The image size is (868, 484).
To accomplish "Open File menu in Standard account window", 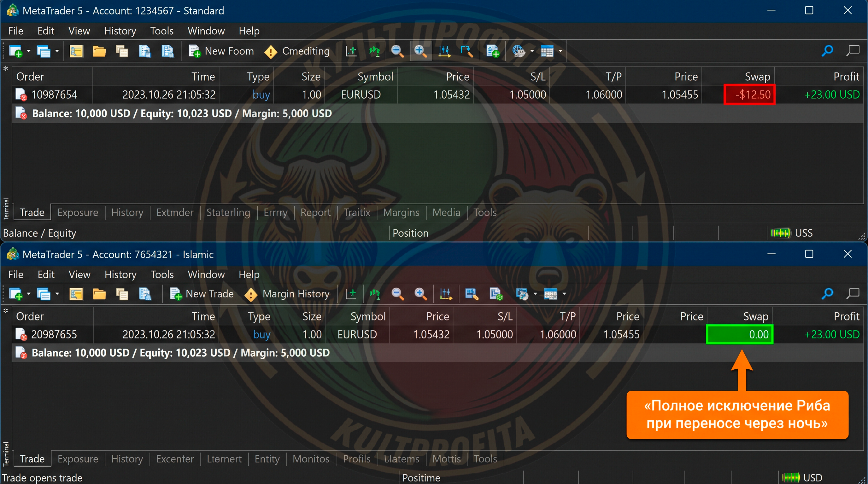I will point(15,31).
